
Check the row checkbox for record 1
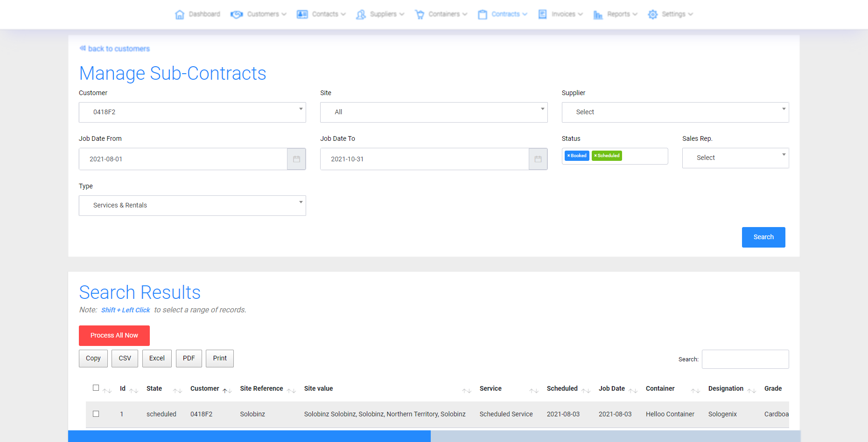pos(96,414)
